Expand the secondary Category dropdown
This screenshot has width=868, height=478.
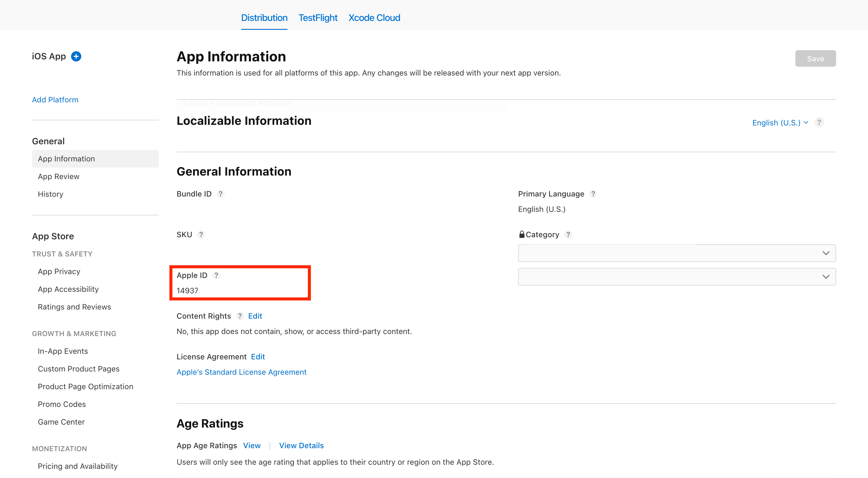pyautogui.click(x=677, y=277)
